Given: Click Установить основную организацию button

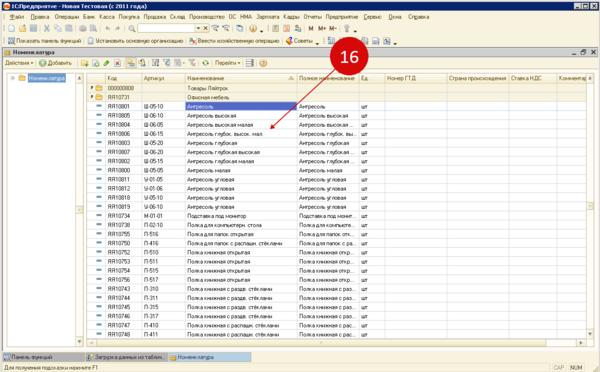Looking at the screenshot, I should (x=136, y=41).
